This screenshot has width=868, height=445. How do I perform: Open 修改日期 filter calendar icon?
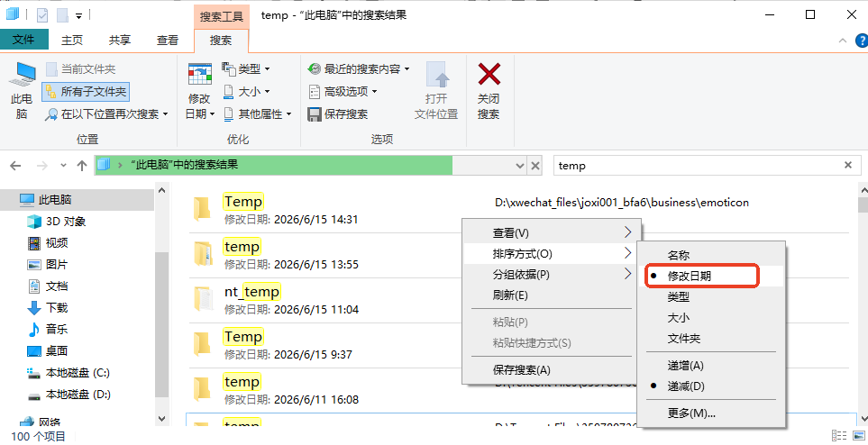(200, 75)
